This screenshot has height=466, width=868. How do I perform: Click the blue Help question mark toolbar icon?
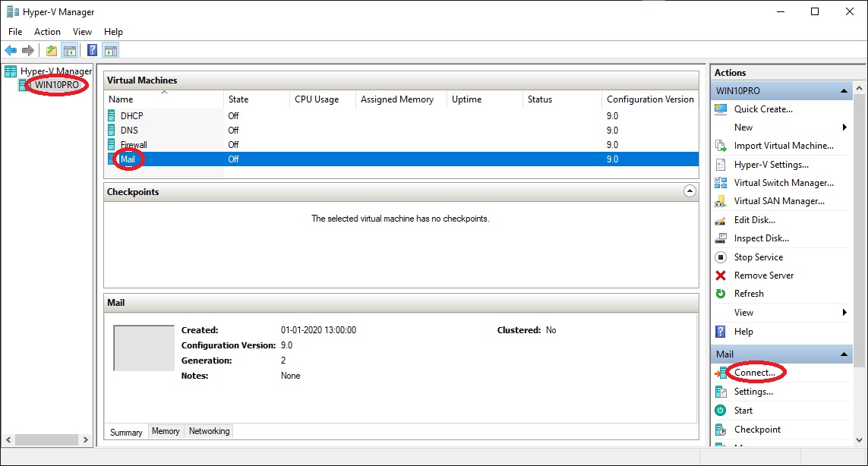point(93,51)
